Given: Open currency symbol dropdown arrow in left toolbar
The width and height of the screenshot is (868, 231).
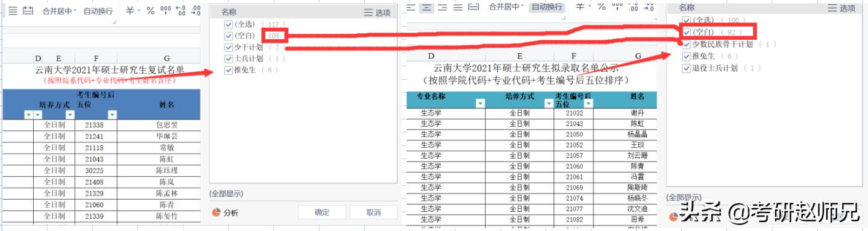Looking at the screenshot, I should coord(139,11).
